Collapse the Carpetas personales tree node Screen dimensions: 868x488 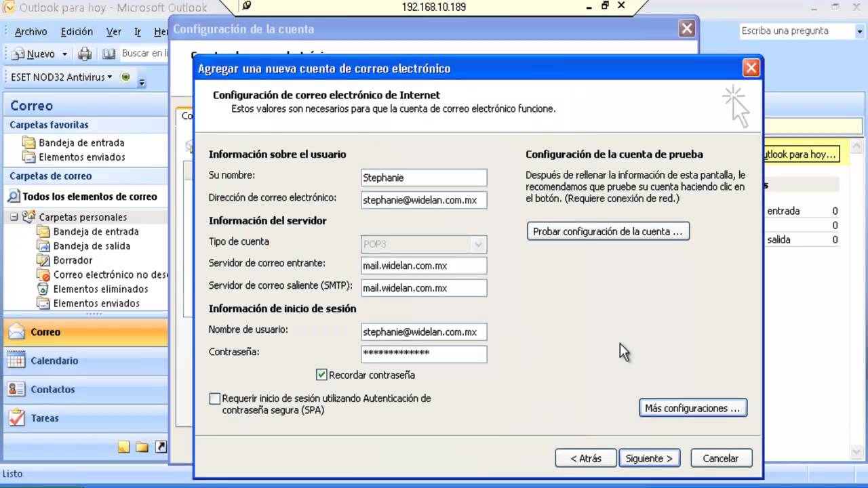point(14,217)
